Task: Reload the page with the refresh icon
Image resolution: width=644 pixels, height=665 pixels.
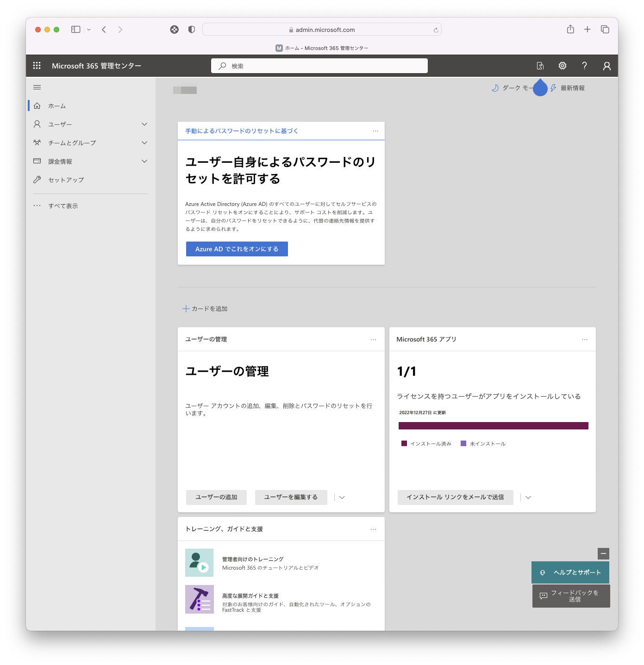Action: coord(436,30)
